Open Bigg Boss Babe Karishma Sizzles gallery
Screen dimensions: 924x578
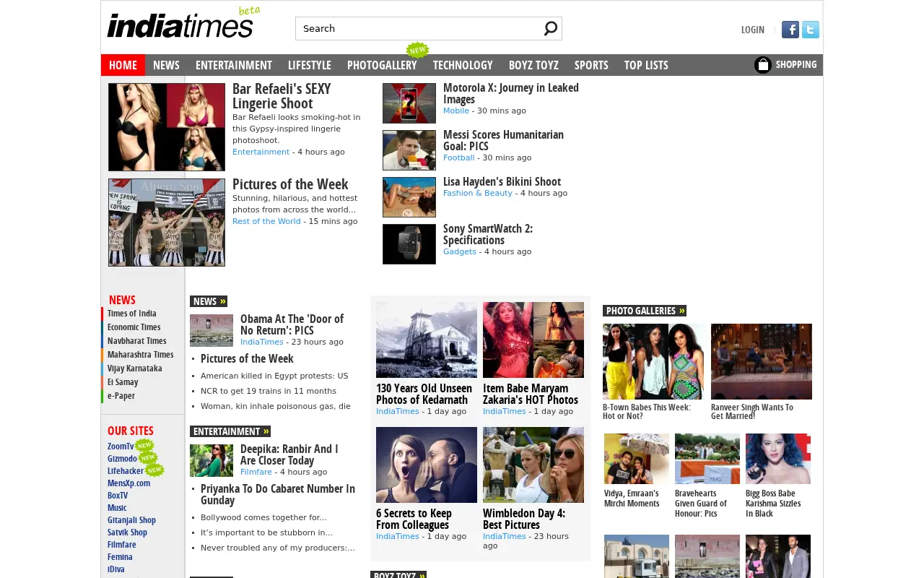(773, 504)
